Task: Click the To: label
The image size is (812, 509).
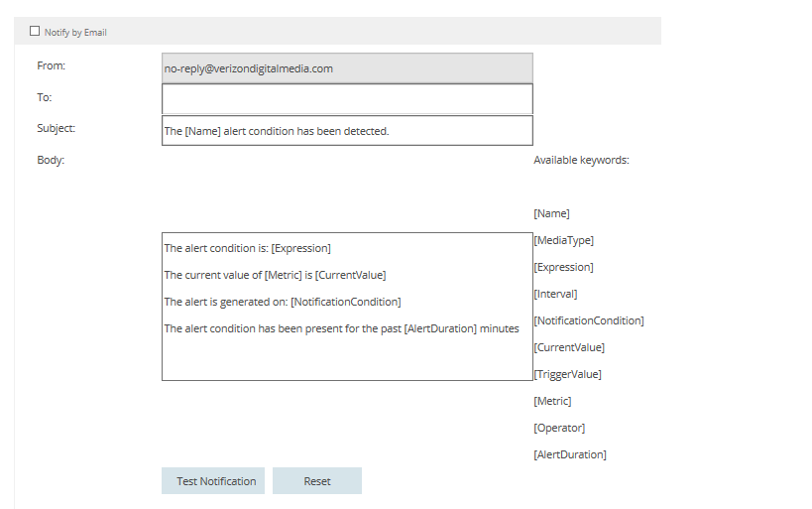Action: pyautogui.click(x=44, y=97)
